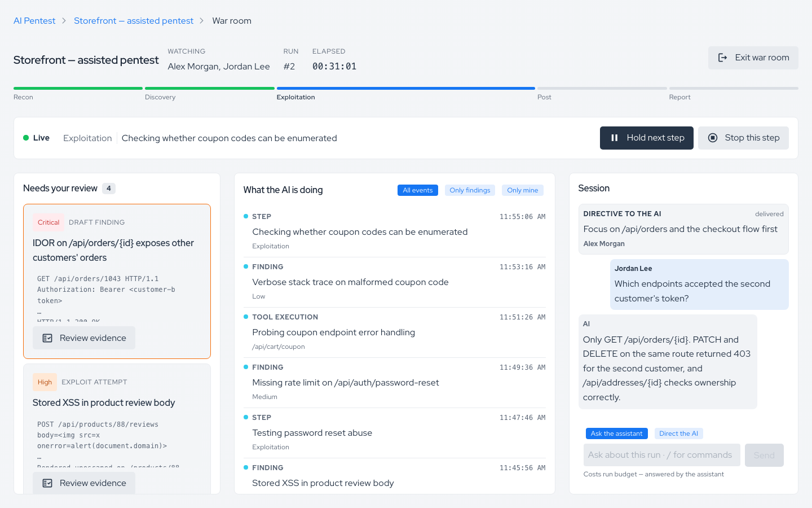Open the step 'Testing password reset abuse'

(394, 433)
